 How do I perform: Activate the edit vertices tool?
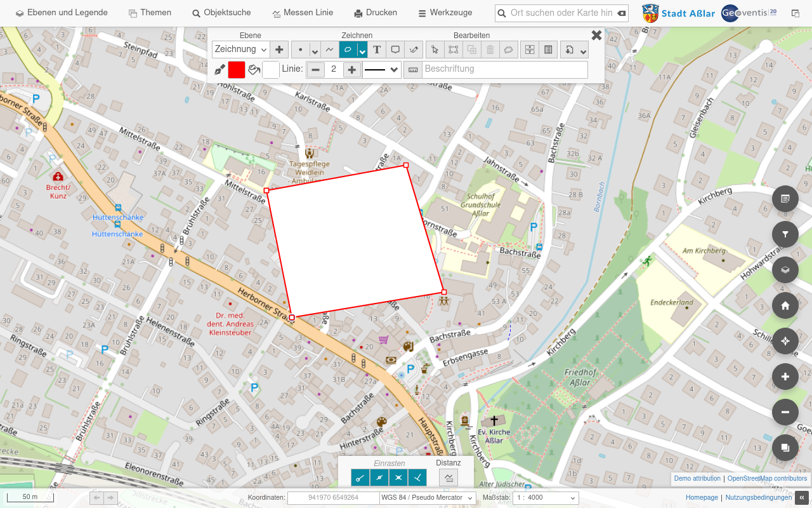pyautogui.click(x=453, y=50)
